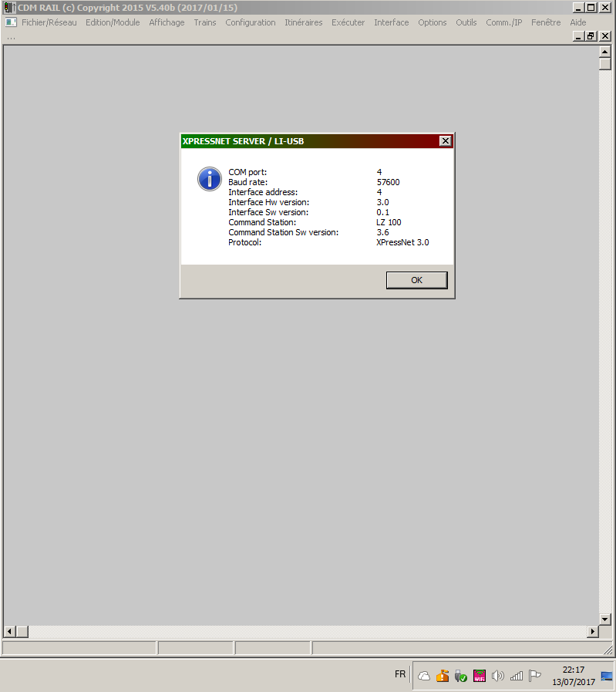Screen dimensions: 616x692
Task: Open the Configuration menu
Action: [251, 22]
